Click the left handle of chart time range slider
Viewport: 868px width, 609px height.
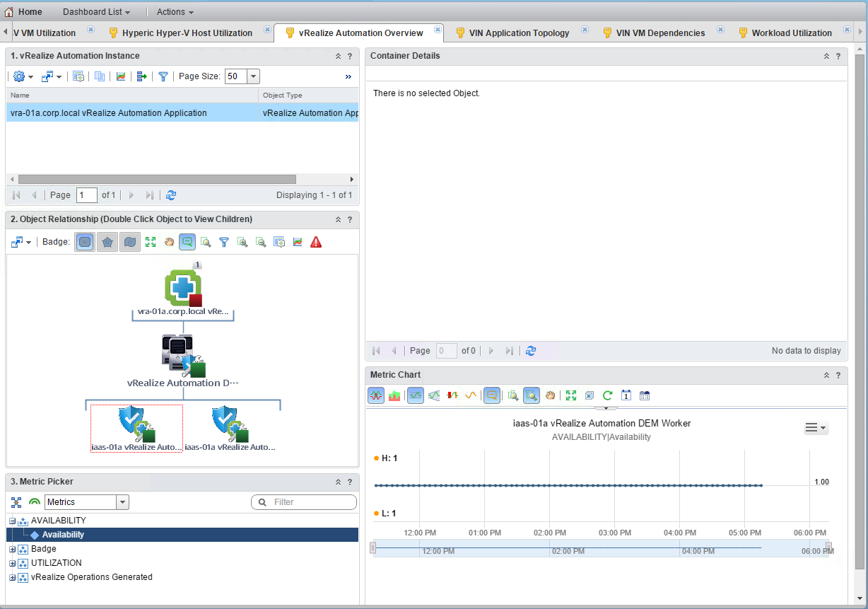(373, 548)
